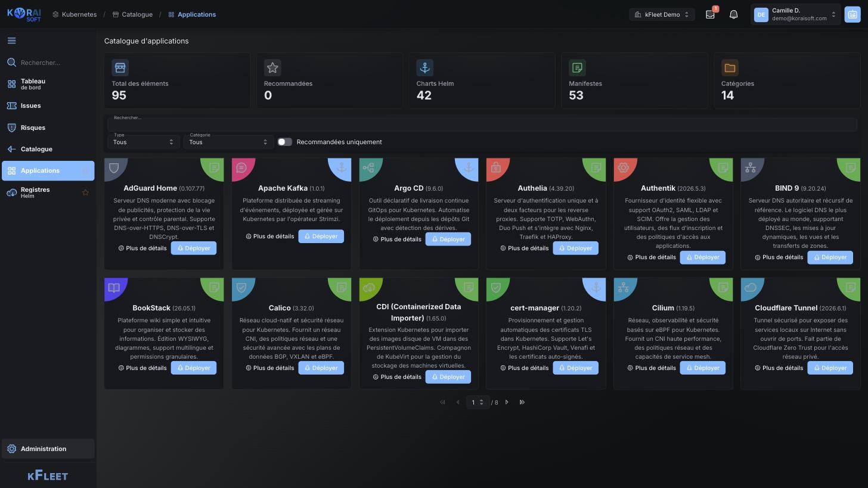Screen dimensions: 868x488
Task: Deploy Authentik
Action: click(703, 257)
